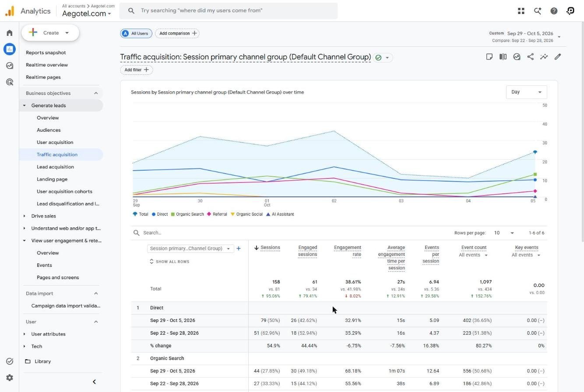Open the Help question mark icon
The height and width of the screenshot is (392, 584).
tap(554, 11)
